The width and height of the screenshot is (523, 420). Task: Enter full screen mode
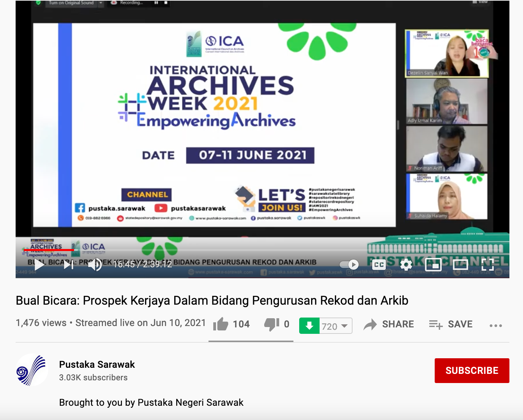click(x=488, y=265)
